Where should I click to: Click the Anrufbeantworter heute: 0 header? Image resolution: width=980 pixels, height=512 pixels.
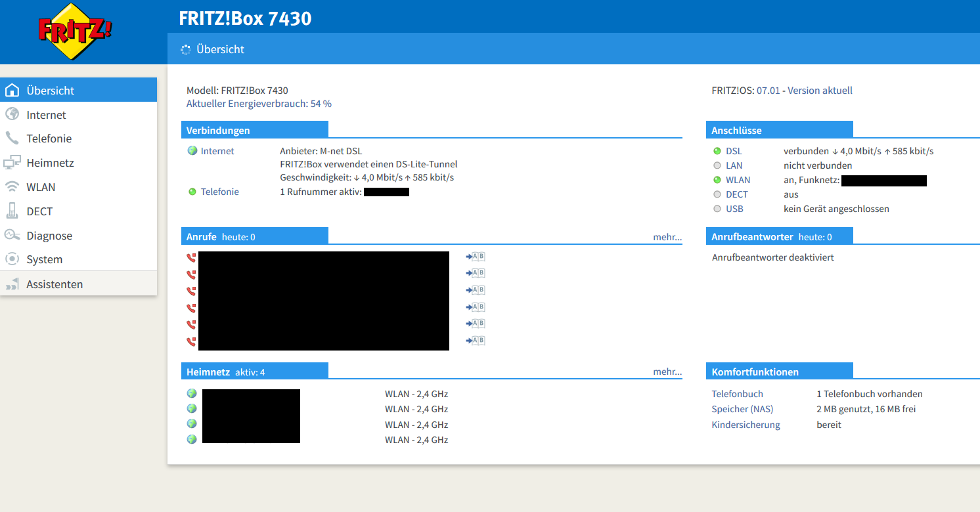(780, 236)
